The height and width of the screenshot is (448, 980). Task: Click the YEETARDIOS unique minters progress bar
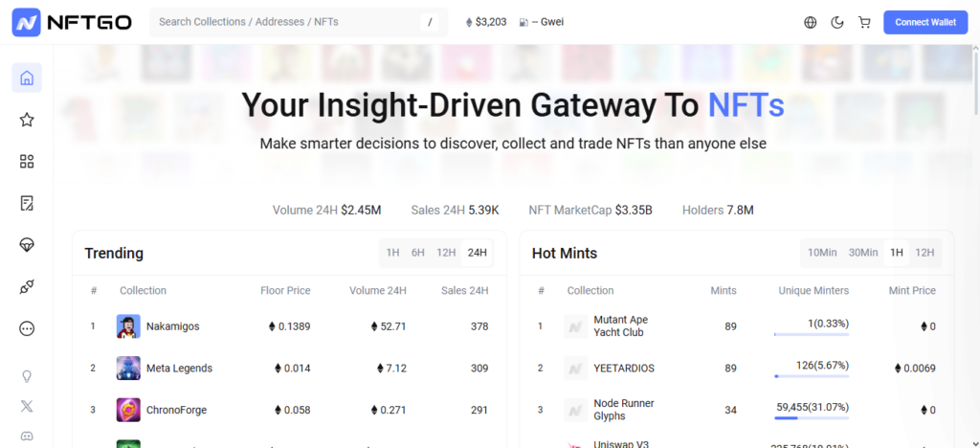tap(812, 376)
